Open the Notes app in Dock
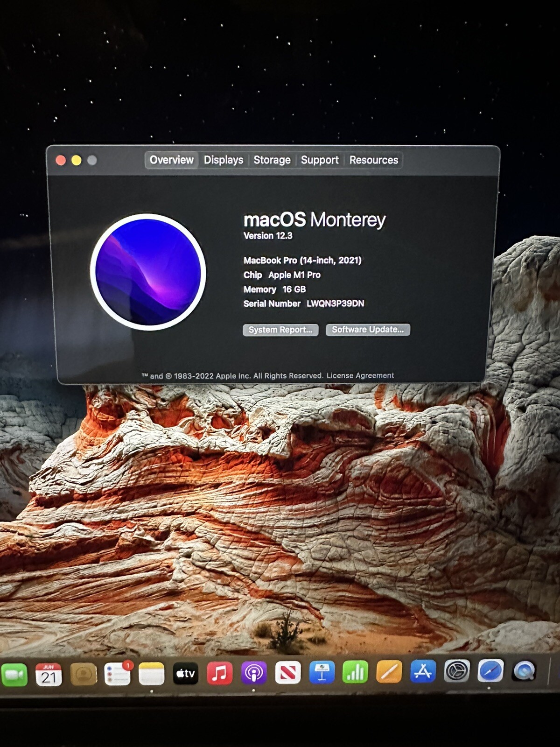 point(152,674)
